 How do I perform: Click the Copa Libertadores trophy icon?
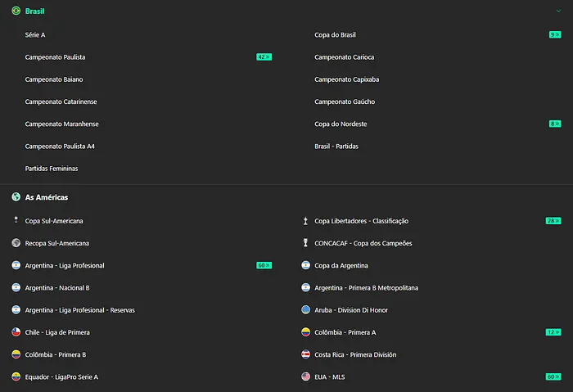click(305, 221)
